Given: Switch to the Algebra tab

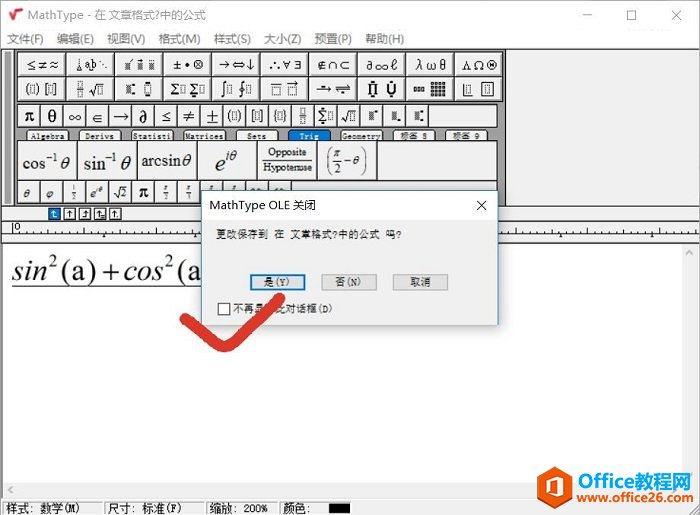Looking at the screenshot, I should [47, 136].
